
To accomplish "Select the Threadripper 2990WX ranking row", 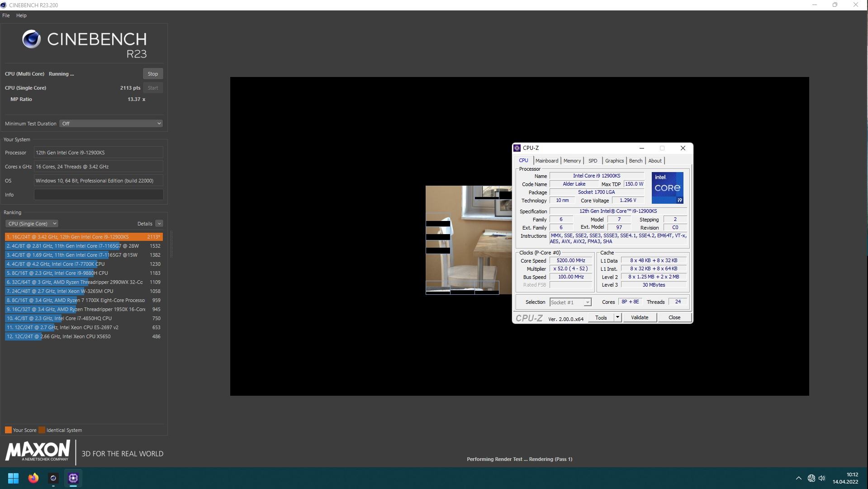I will [84, 282].
